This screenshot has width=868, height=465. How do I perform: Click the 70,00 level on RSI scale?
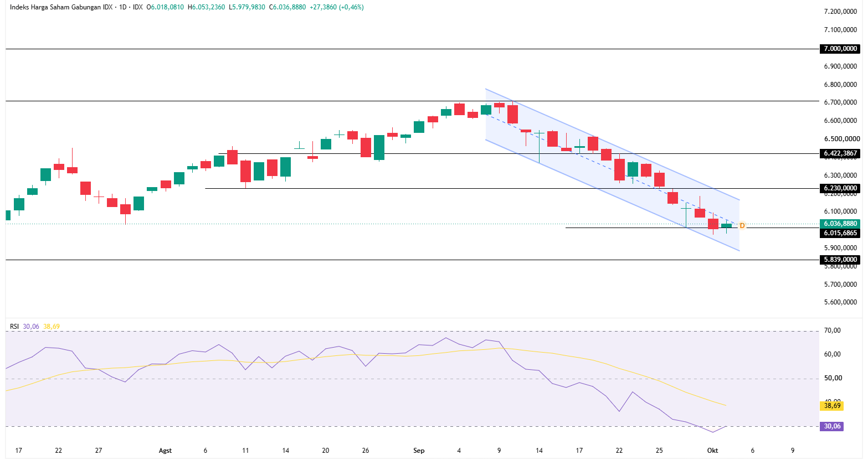pyautogui.click(x=833, y=330)
